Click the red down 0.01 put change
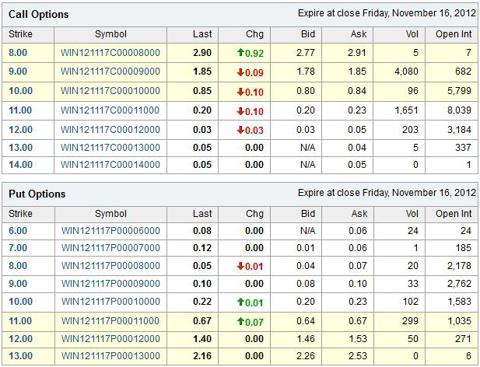This screenshot has height=367, width=480. 250,266
